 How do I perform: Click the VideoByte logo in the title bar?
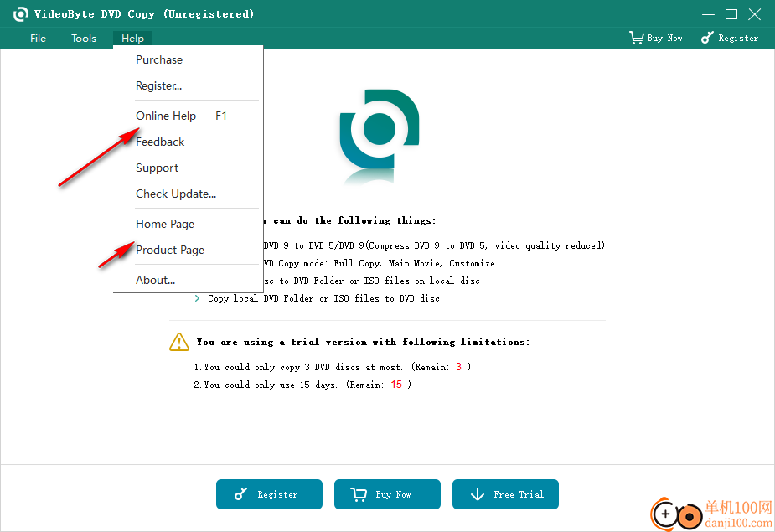point(20,14)
